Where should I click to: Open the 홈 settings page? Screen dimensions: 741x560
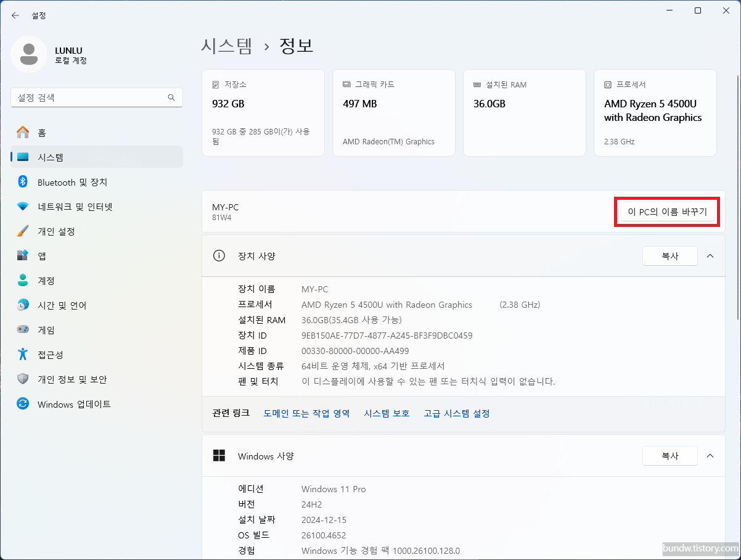pyautogui.click(x=97, y=133)
